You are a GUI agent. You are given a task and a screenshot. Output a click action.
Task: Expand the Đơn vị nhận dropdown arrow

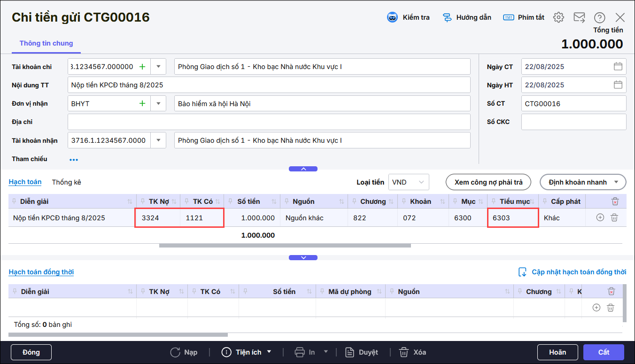[x=158, y=103]
